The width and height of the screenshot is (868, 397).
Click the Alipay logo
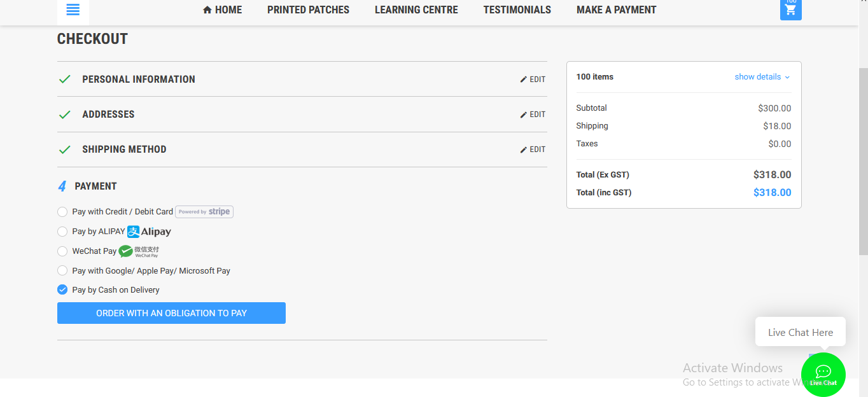pyautogui.click(x=150, y=232)
